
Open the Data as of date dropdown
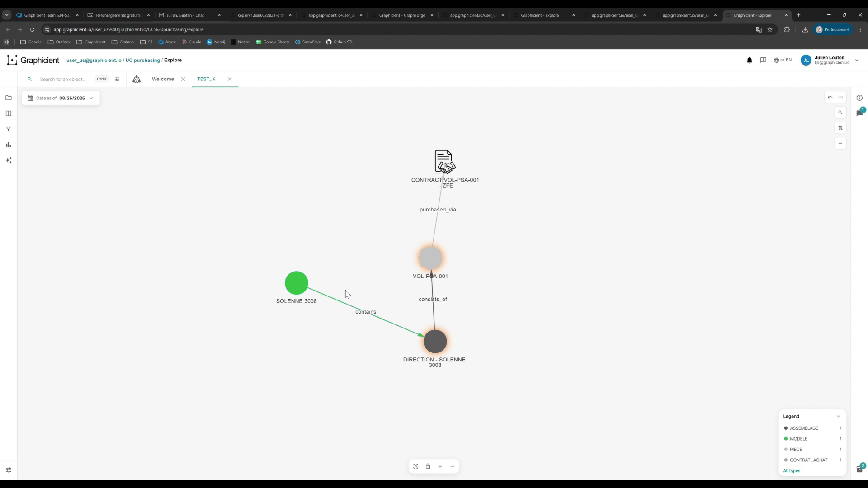pos(61,98)
